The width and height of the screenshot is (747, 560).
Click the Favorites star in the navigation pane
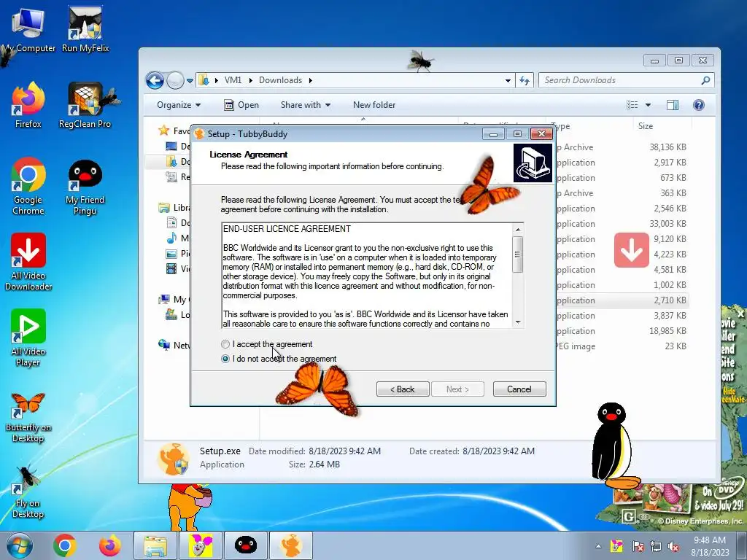[164, 131]
